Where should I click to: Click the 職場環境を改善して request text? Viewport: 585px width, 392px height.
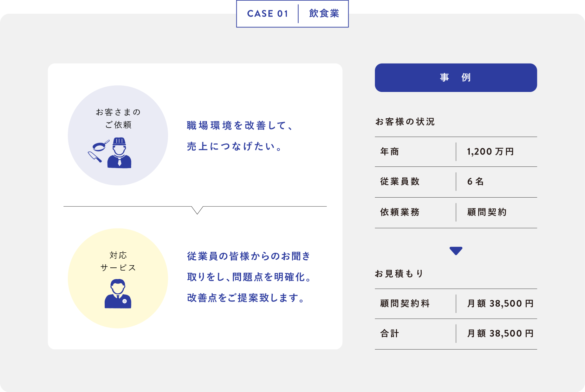tap(240, 126)
